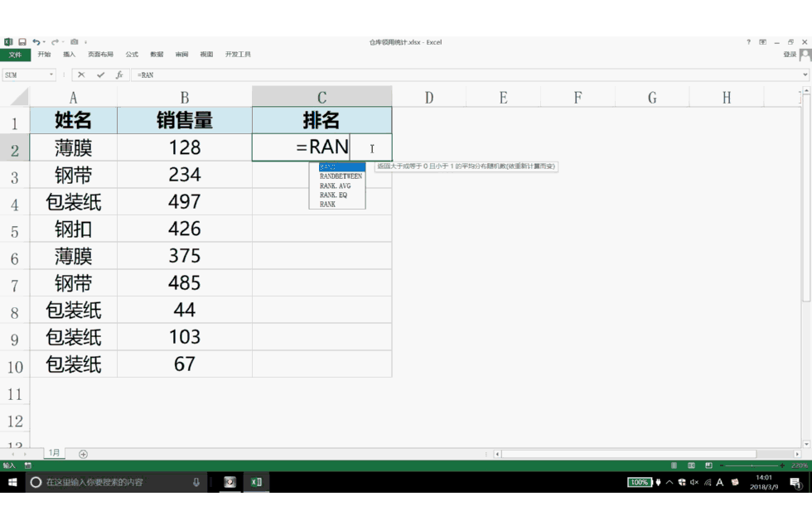Open the quick access toolbar customize dropdown

86,42
